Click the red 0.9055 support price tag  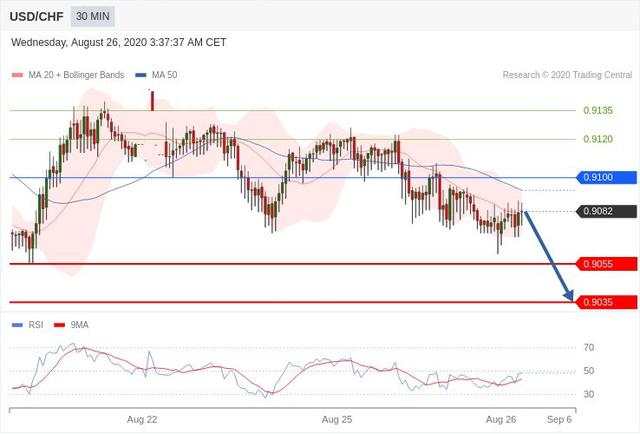tap(607, 264)
